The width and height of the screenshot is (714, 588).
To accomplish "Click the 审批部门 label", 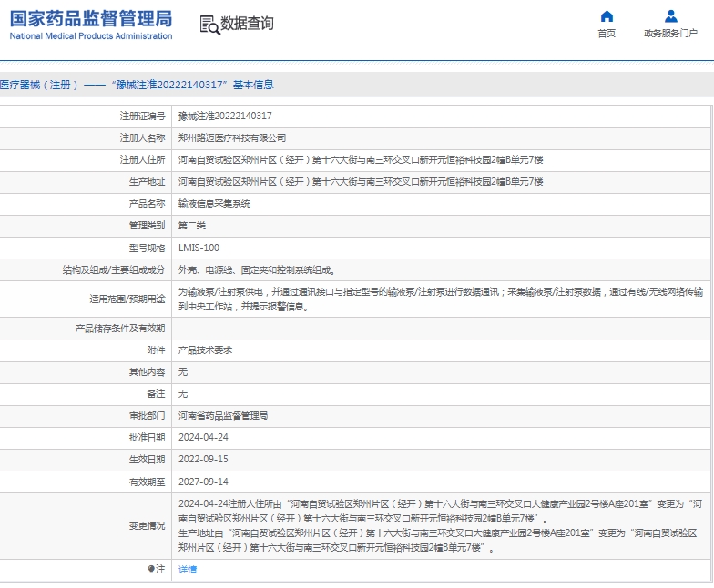I will [147, 415].
